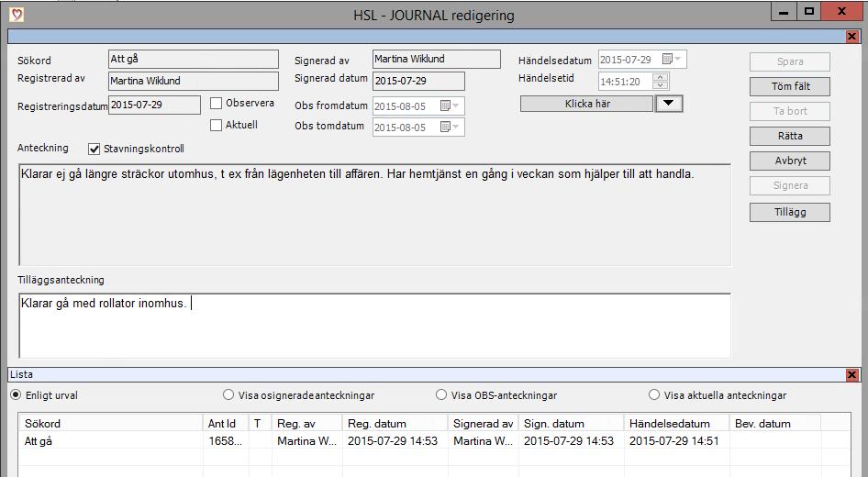Click the Signerad av column header in list

point(483,423)
